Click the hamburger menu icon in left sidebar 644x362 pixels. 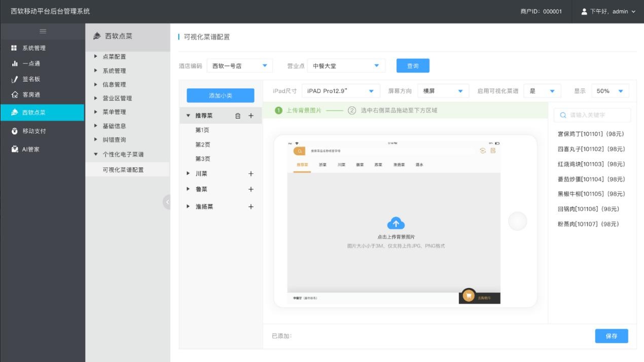(x=43, y=31)
